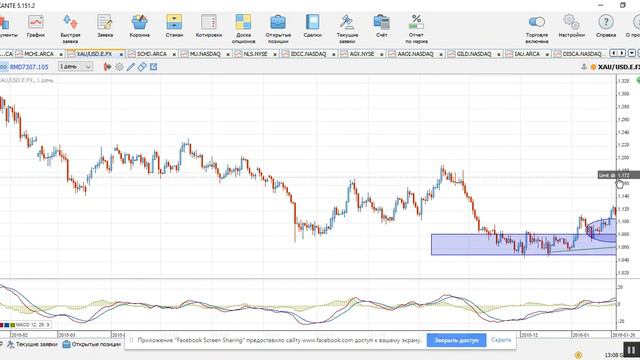Click the orange coin icon in status bar
The width and height of the screenshot is (640, 360).
(578, 355)
